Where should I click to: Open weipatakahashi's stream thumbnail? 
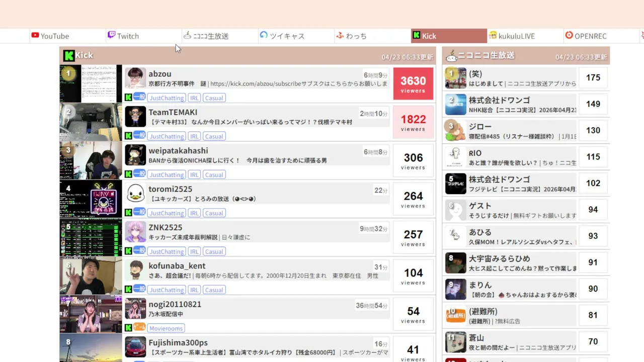pyautogui.click(x=91, y=160)
